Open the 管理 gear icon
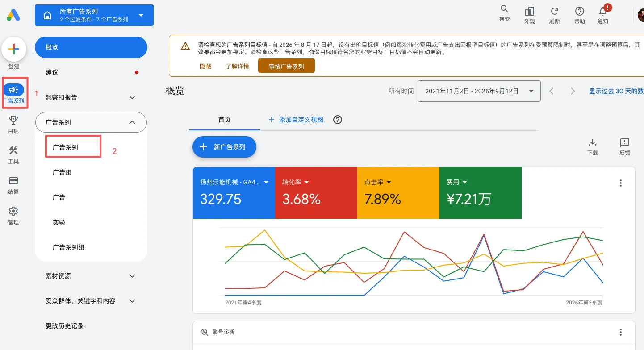This screenshot has width=644, height=350. click(x=13, y=211)
